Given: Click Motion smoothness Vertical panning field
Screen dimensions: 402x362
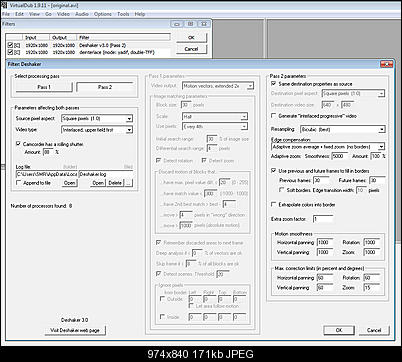Looking at the screenshot, I should [x=325, y=252].
